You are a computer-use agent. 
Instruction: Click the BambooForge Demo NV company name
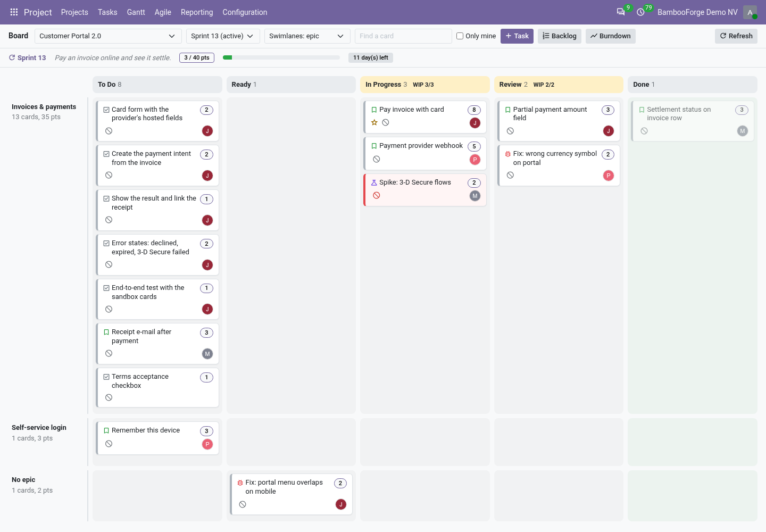[697, 12]
